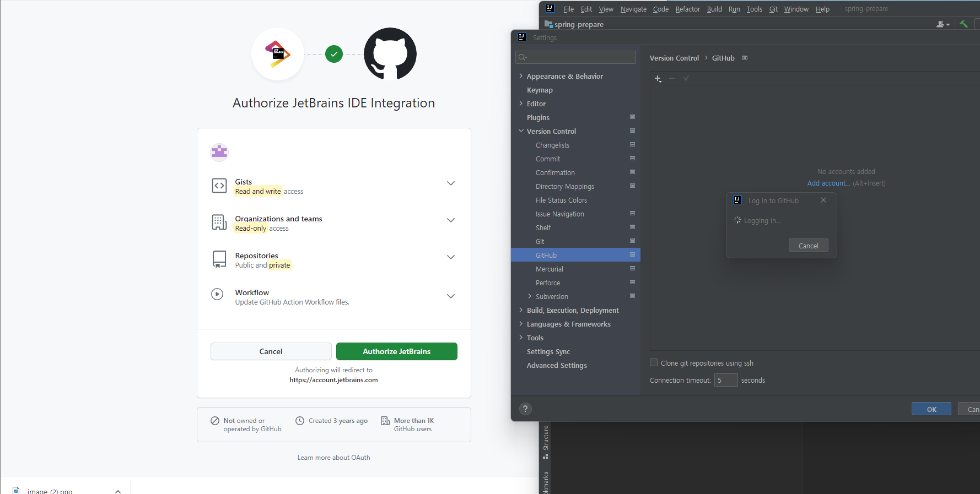Click the build hammer icon in IntelliJ toolbar
The height and width of the screenshot is (494, 980).
(964, 24)
